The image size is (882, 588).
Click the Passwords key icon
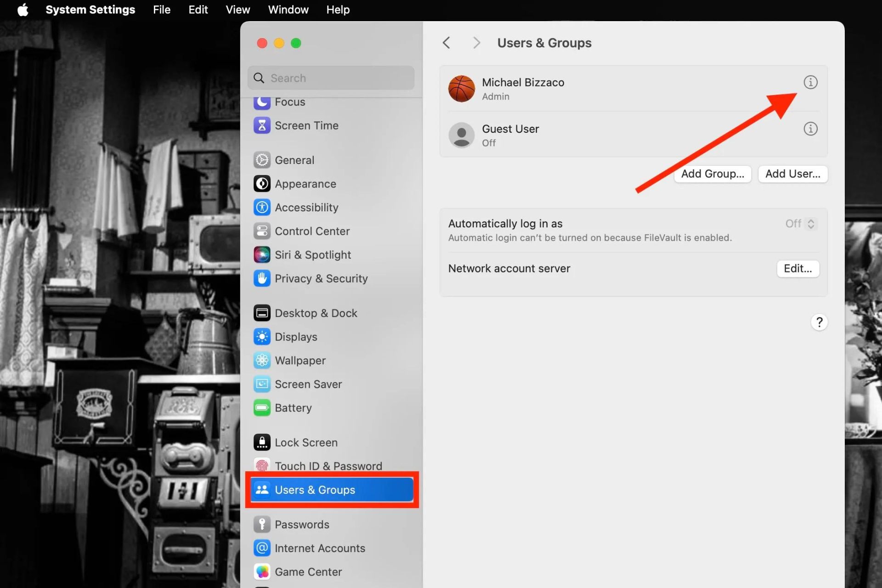pyautogui.click(x=262, y=524)
